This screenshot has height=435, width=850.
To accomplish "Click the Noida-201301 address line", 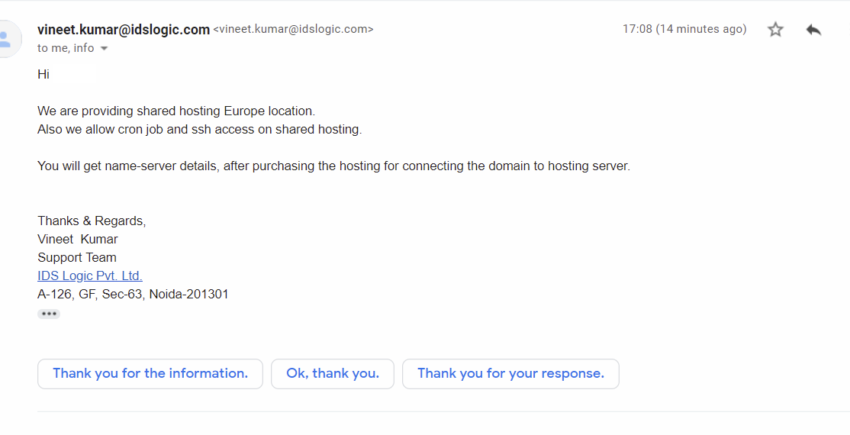I will point(133,294).
